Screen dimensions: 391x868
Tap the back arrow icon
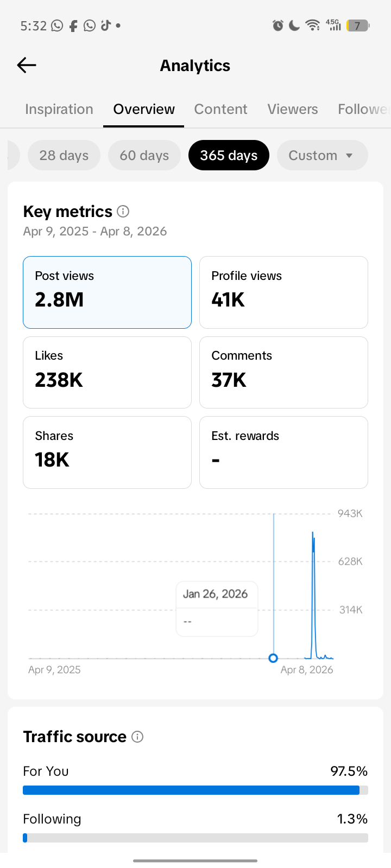click(x=27, y=66)
